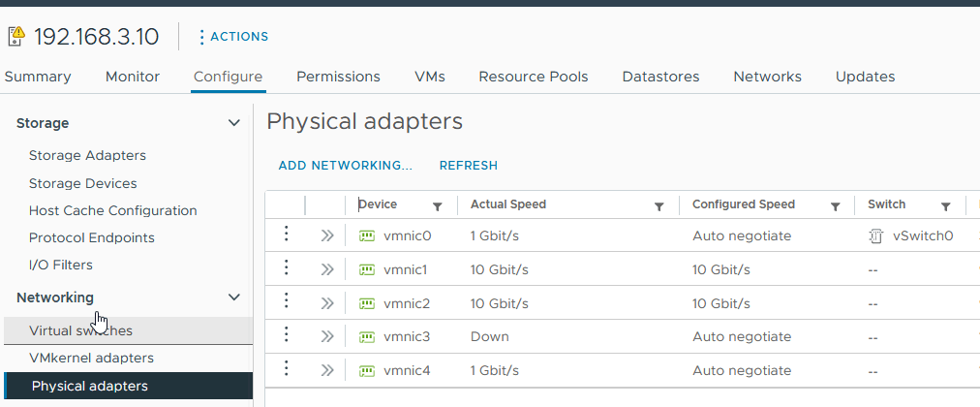Click ADD NETWORKING button
The height and width of the screenshot is (407, 980).
(346, 166)
